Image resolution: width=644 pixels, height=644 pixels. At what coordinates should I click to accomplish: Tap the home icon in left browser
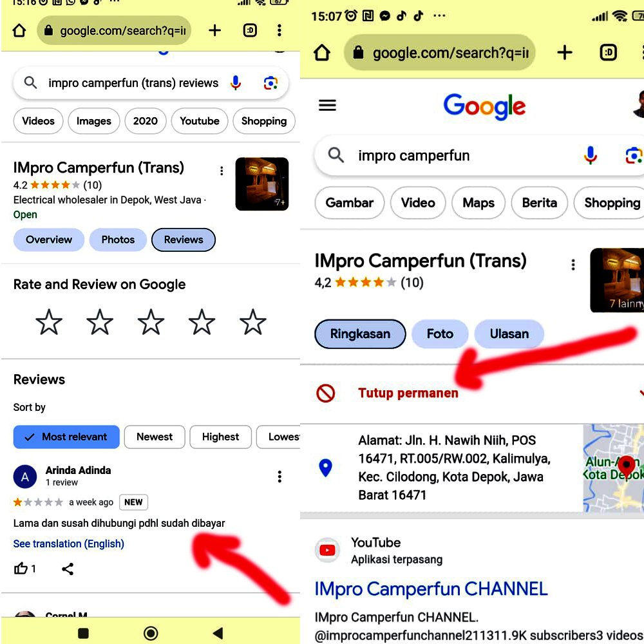pos(19,31)
